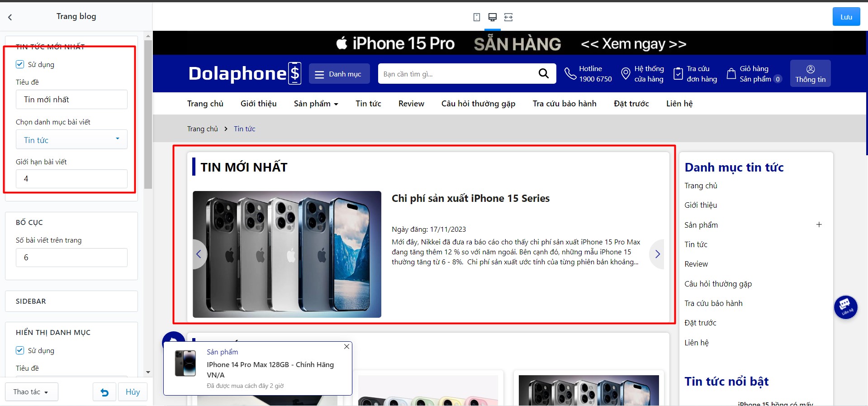Click the settings panel scrollbar thumb

click(148, 114)
